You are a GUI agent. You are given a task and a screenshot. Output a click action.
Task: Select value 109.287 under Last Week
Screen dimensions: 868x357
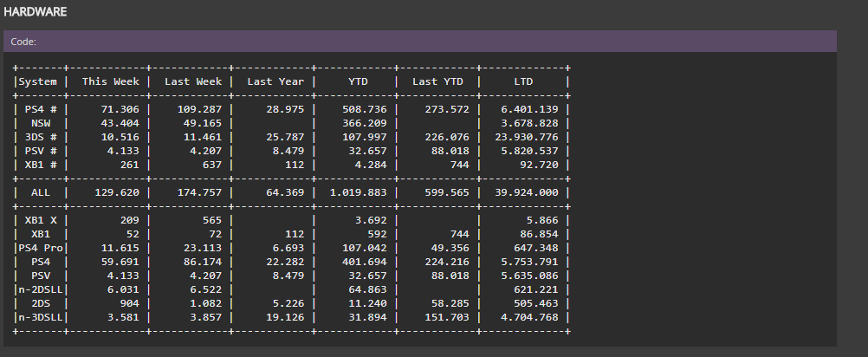(199, 109)
